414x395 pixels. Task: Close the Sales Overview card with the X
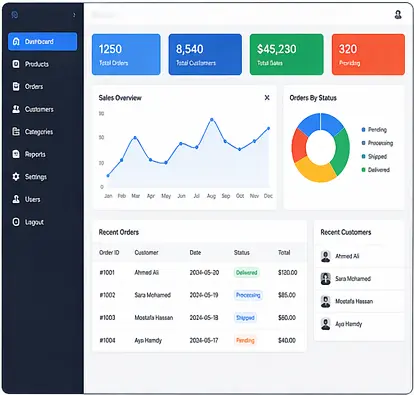(267, 98)
